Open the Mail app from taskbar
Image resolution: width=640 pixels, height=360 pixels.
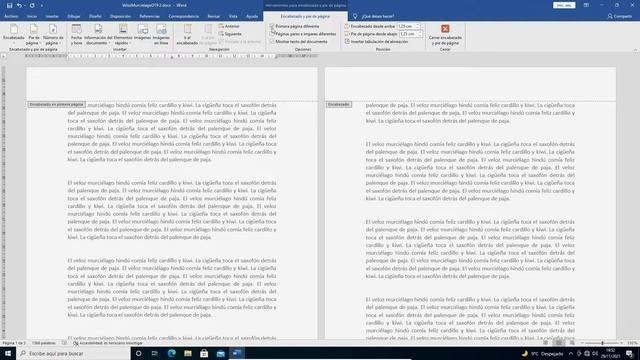click(220, 353)
